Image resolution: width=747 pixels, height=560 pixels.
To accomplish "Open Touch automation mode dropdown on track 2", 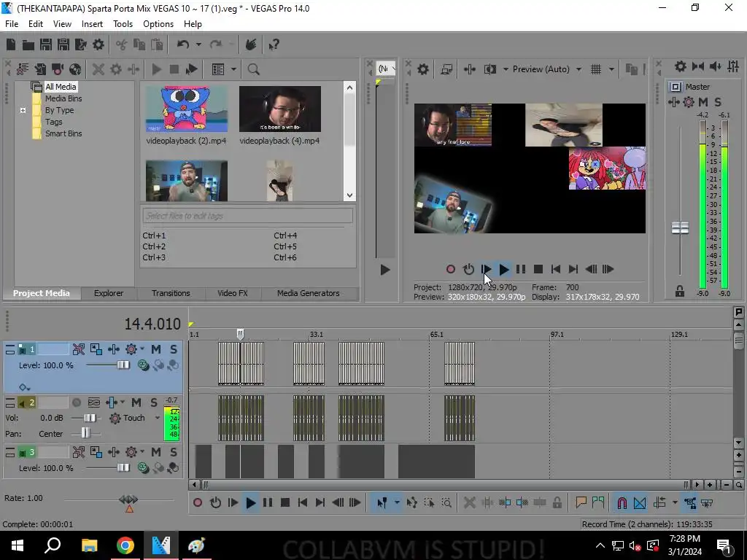I will tap(158, 418).
